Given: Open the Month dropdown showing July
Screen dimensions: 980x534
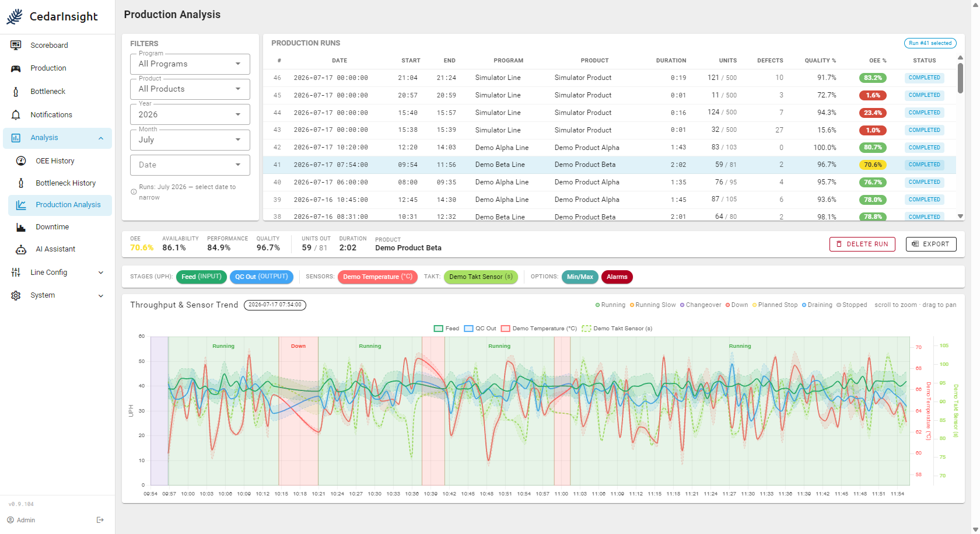Looking at the screenshot, I should tap(190, 140).
